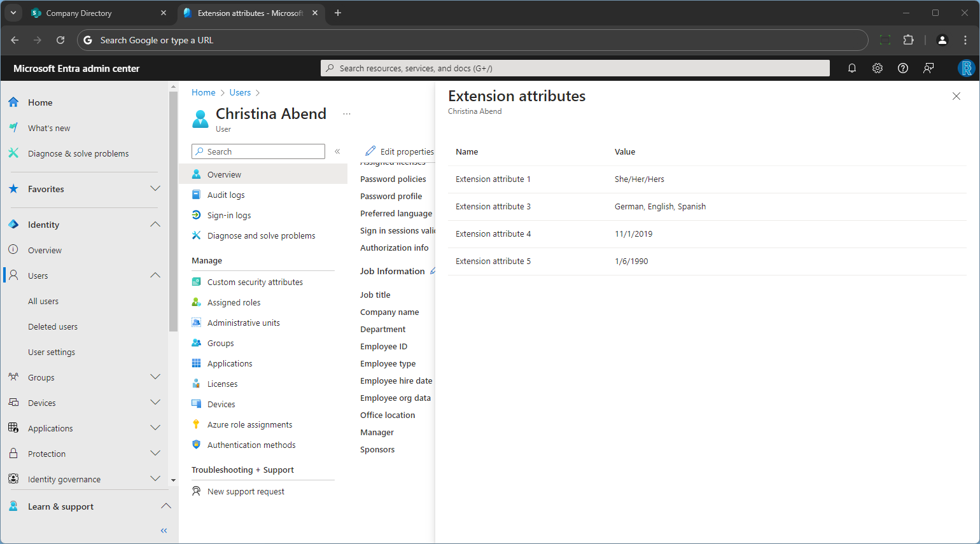
Task: Open the Chrome menu three dots
Action: pyautogui.click(x=965, y=40)
